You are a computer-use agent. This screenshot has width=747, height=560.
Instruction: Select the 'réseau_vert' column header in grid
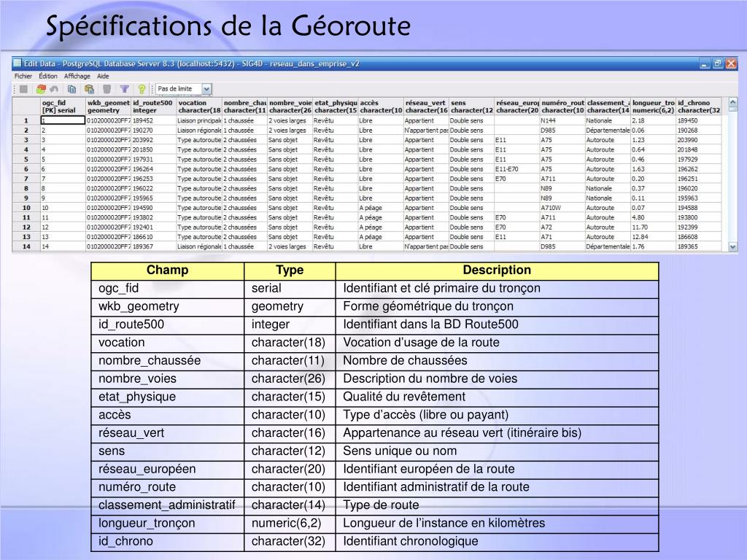tap(426, 106)
